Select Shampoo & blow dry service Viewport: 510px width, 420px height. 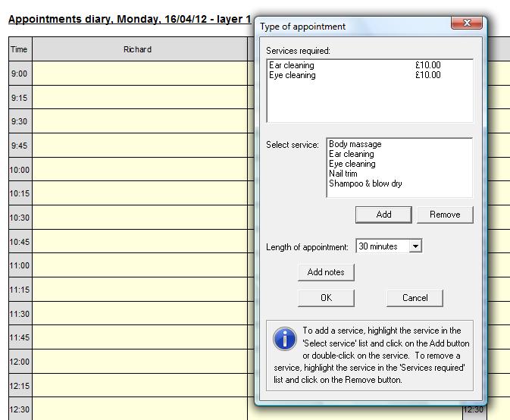(365, 183)
